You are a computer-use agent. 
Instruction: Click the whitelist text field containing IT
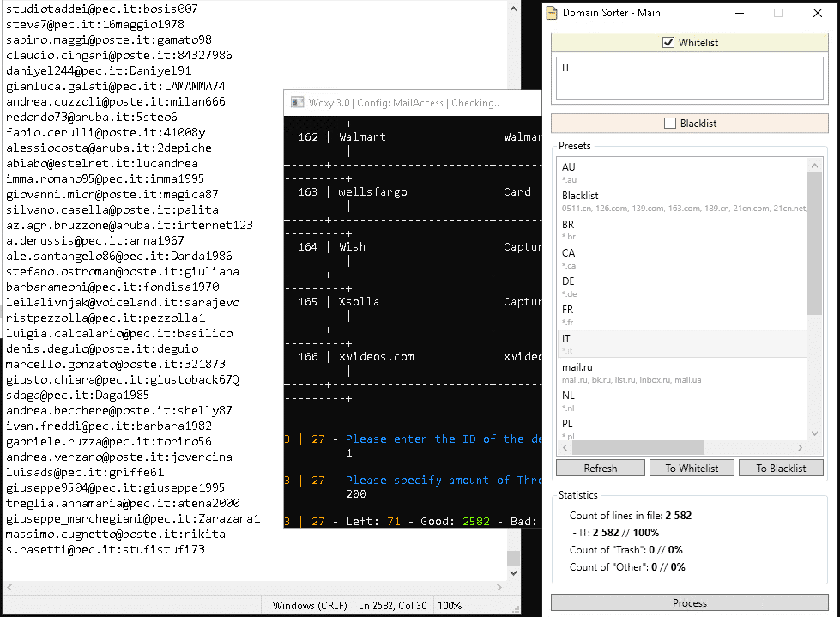(x=690, y=79)
